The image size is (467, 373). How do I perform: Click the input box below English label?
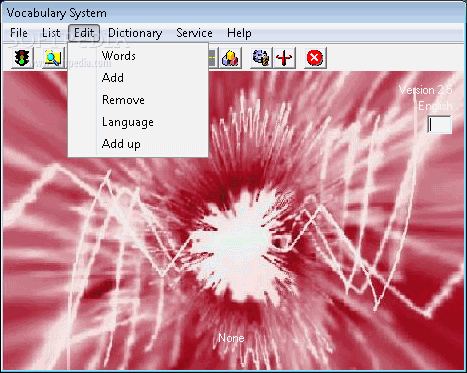pos(440,125)
